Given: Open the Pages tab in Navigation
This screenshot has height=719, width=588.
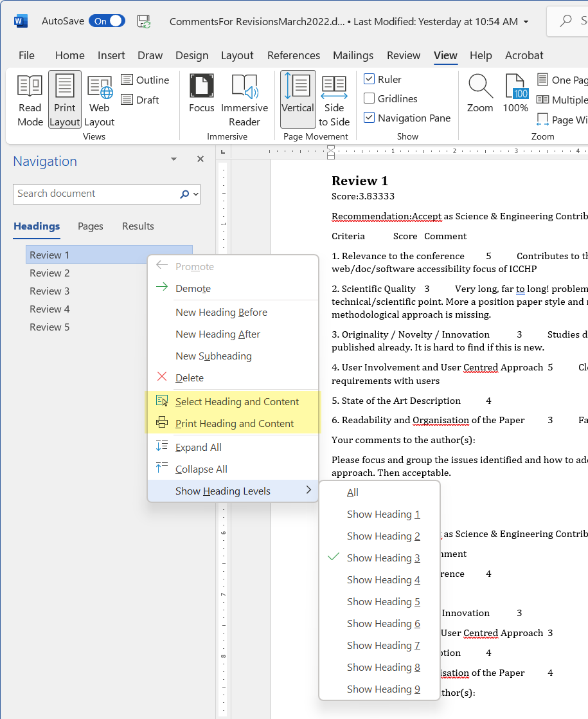Looking at the screenshot, I should pyautogui.click(x=90, y=226).
